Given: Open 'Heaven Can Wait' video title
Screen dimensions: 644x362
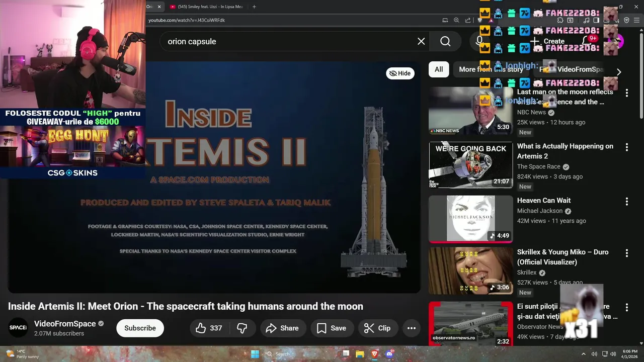Looking at the screenshot, I should point(544,201).
